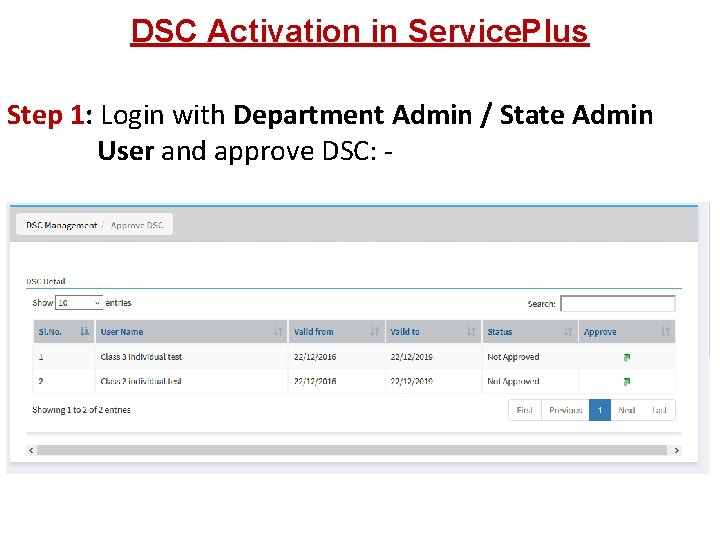Select page 1 in pagination
This screenshot has height=540, width=720.
pos(600,410)
